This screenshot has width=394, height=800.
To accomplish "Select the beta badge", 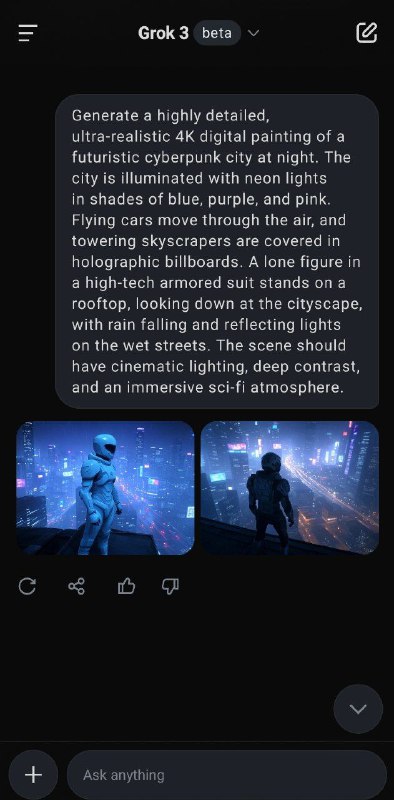I will point(217,33).
